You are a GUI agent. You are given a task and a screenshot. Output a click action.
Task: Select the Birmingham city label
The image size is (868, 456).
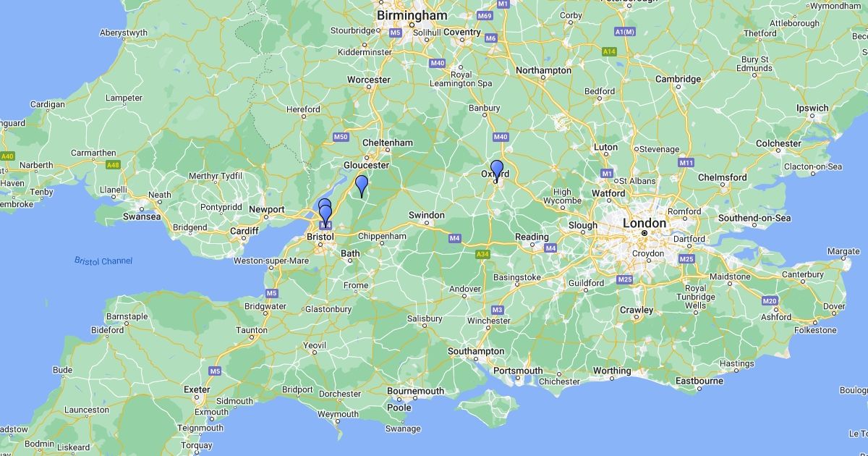(412, 15)
